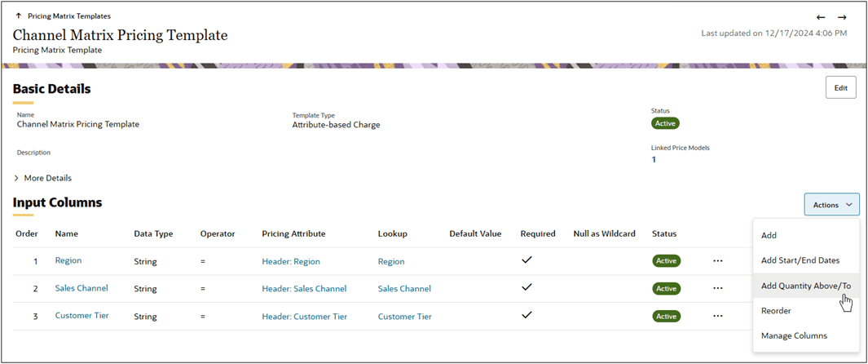Image resolution: width=868 pixels, height=364 pixels.
Task: Click the Lookup column header
Action: (x=393, y=233)
